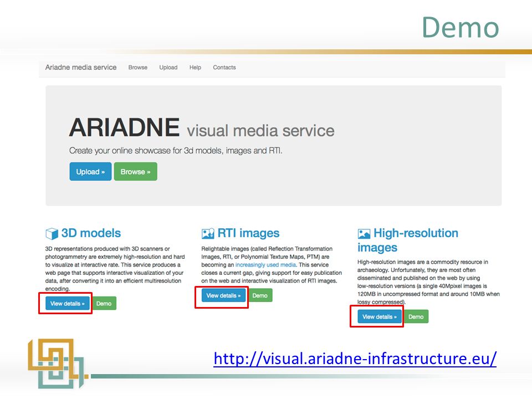
Task: Click the RTI images picture icon
Action: tap(208, 233)
